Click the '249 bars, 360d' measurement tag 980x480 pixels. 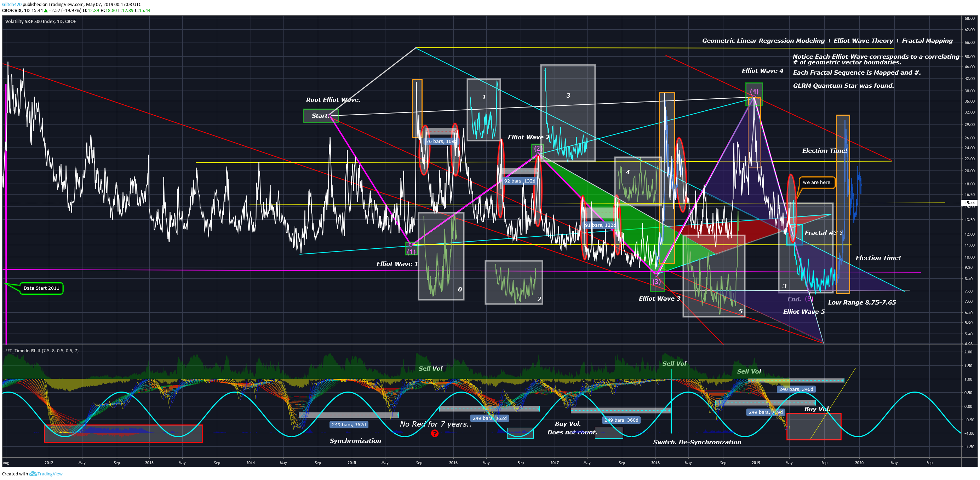(621, 420)
